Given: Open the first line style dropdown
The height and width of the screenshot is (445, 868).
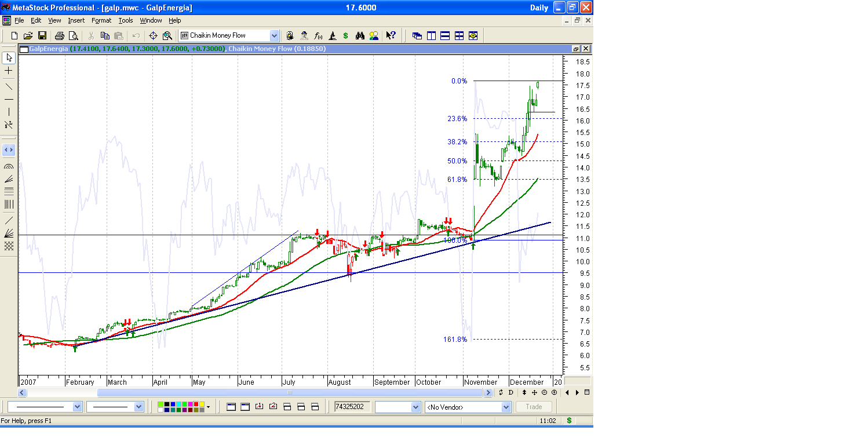Looking at the screenshot, I should [77, 407].
